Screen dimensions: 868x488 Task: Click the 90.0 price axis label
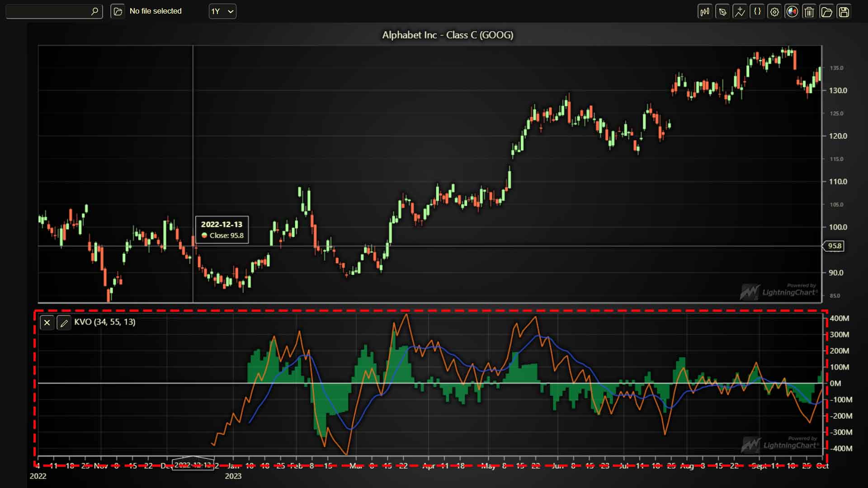(836, 273)
